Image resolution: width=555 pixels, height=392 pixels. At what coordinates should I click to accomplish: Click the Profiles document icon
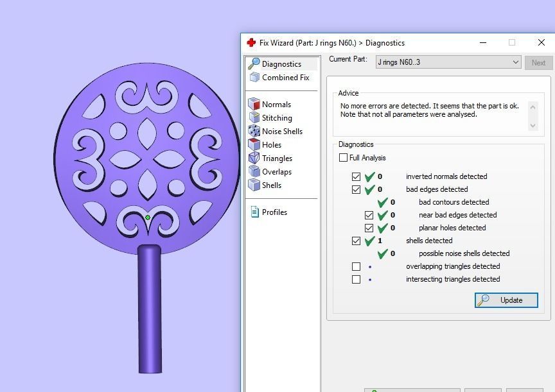tap(255, 212)
